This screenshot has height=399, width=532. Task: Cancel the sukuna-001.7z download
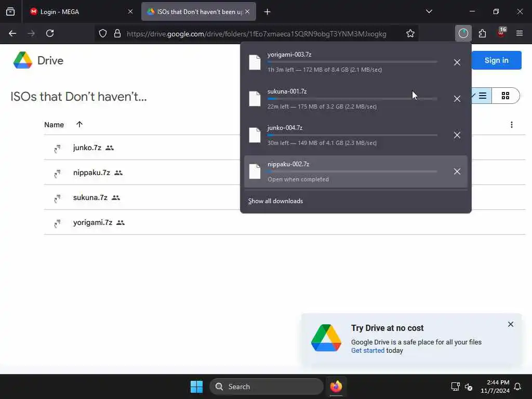pos(457,99)
